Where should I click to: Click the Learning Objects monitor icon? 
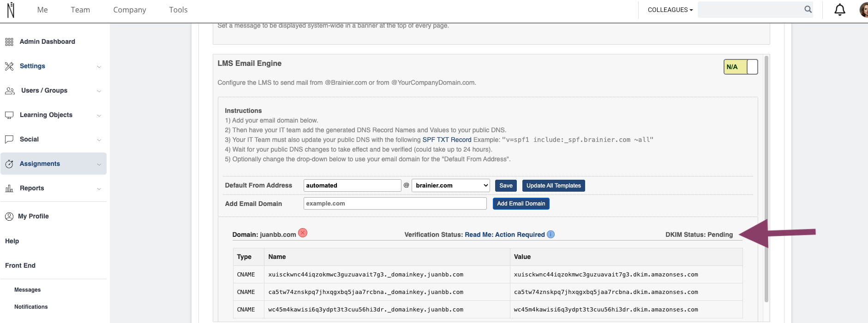[x=9, y=115]
